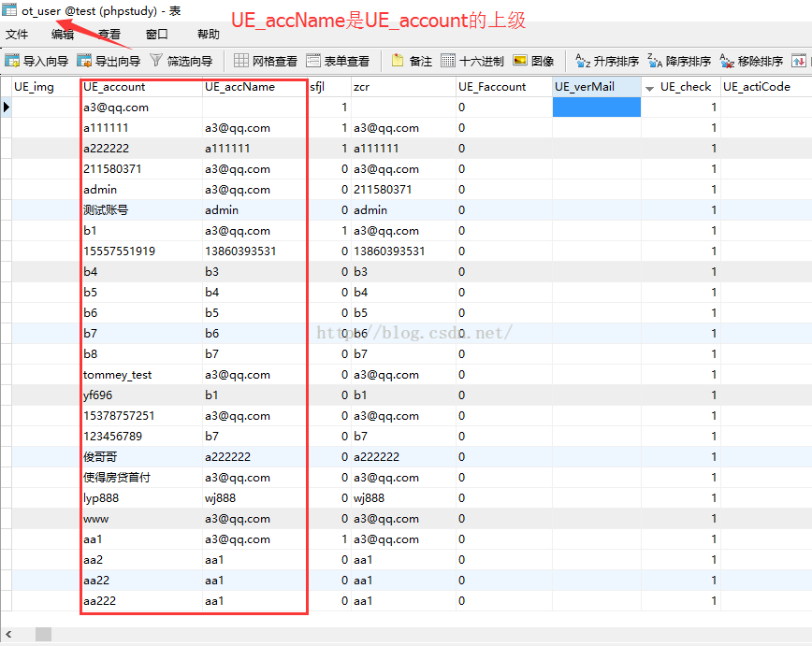Click the Filter Wizard (筛选向导) funnel icon
This screenshot has width=812, height=646.
pyautogui.click(x=156, y=61)
